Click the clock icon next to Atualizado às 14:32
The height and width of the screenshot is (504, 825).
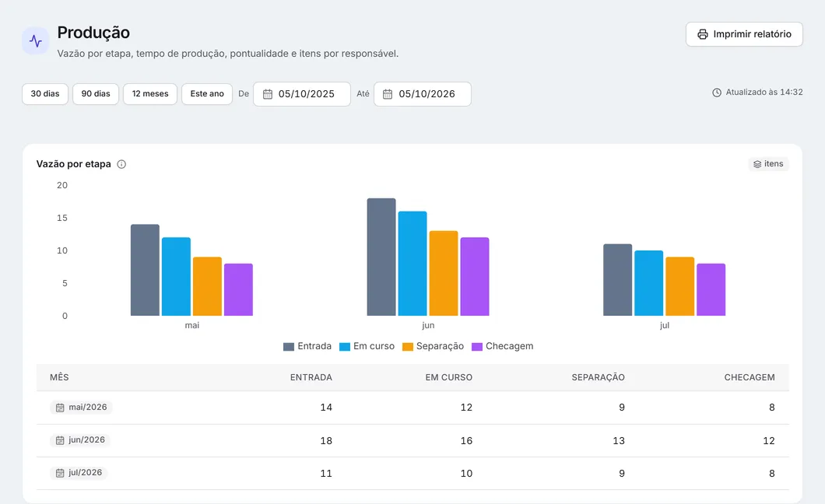pos(717,93)
